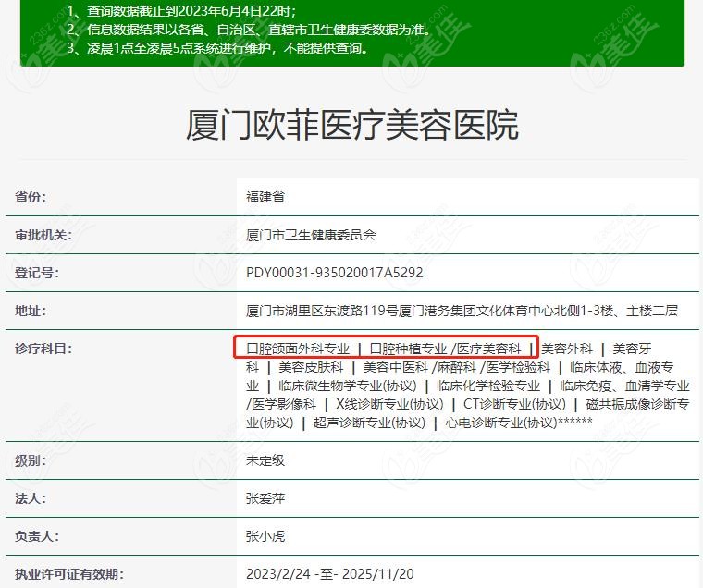Select the 执业许可证有效期 label
Screen dimensions: 703x588
point(69,574)
